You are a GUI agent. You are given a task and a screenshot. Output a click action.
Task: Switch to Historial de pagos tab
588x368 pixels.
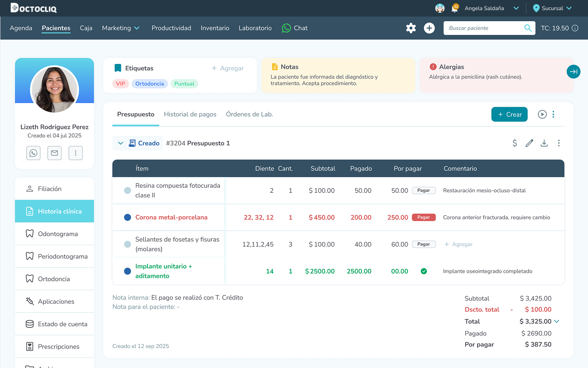(x=190, y=114)
